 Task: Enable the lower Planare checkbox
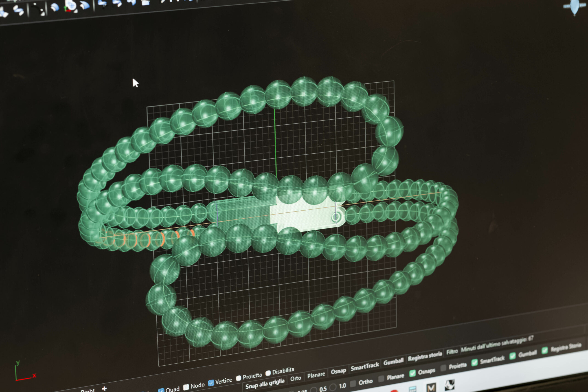pyautogui.click(x=381, y=379)
